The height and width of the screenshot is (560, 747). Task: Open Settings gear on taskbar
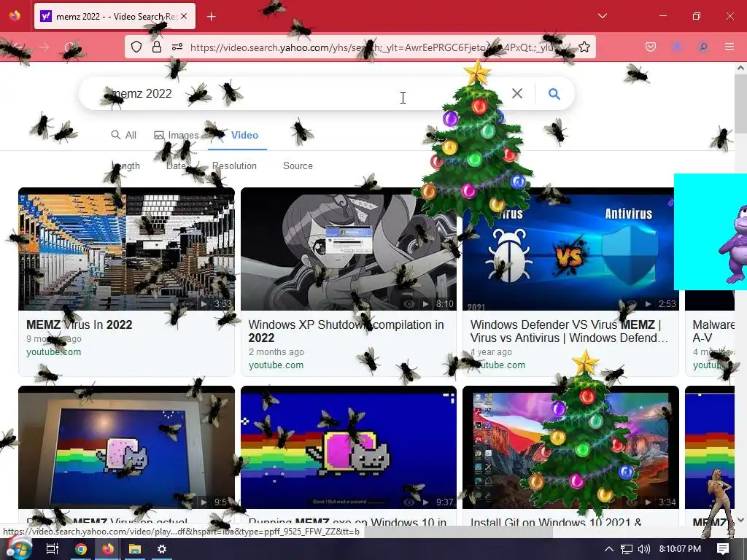[162, 549]
